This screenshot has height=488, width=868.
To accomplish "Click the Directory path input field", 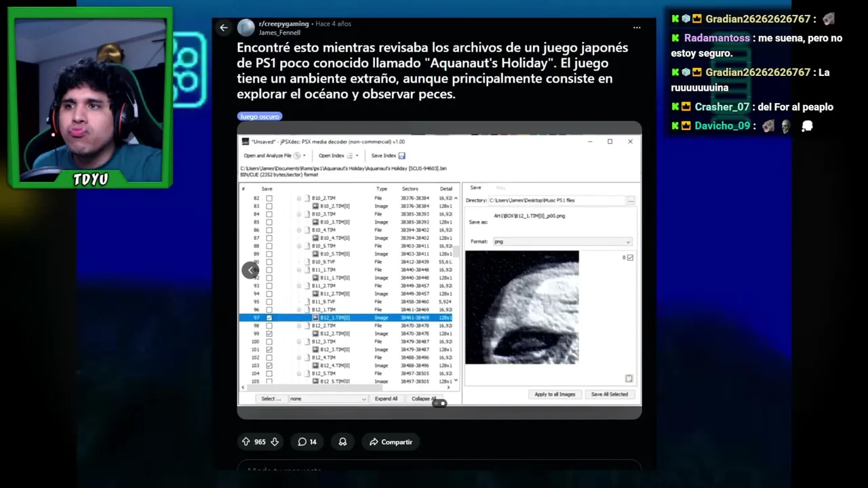I will point(556,201).
